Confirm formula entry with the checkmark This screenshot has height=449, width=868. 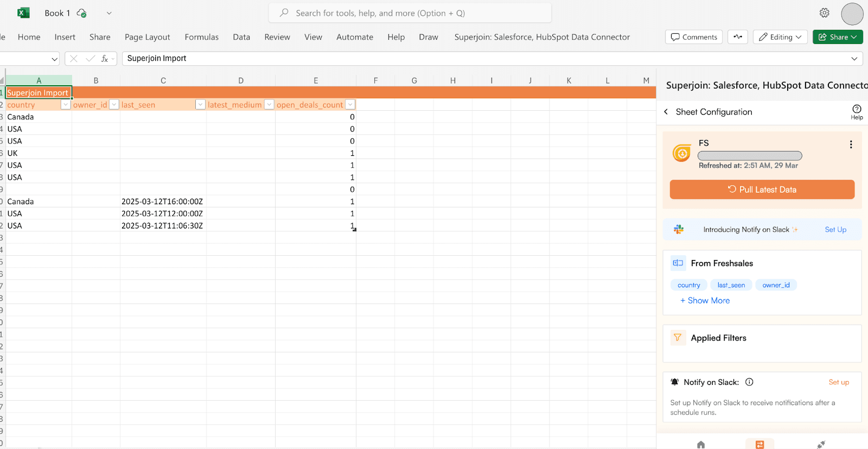90,58
